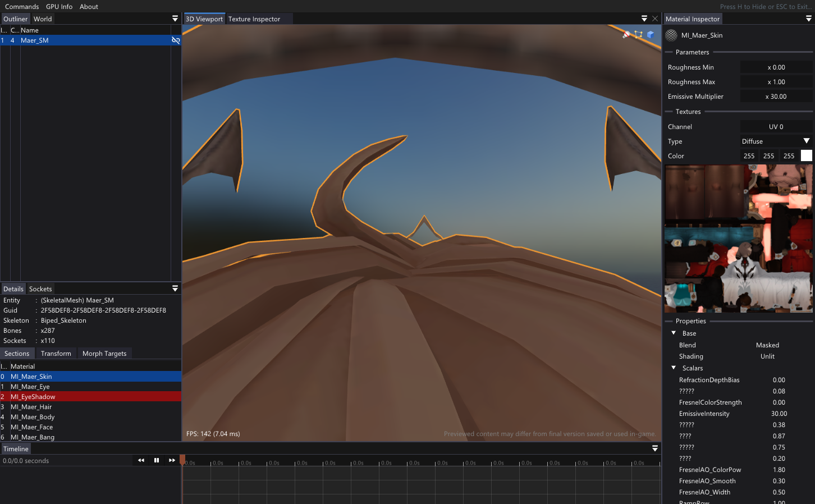This screenshot has width=815, height=504.
Task: Click the white Color swatch
Action: (x=806, y=156)
